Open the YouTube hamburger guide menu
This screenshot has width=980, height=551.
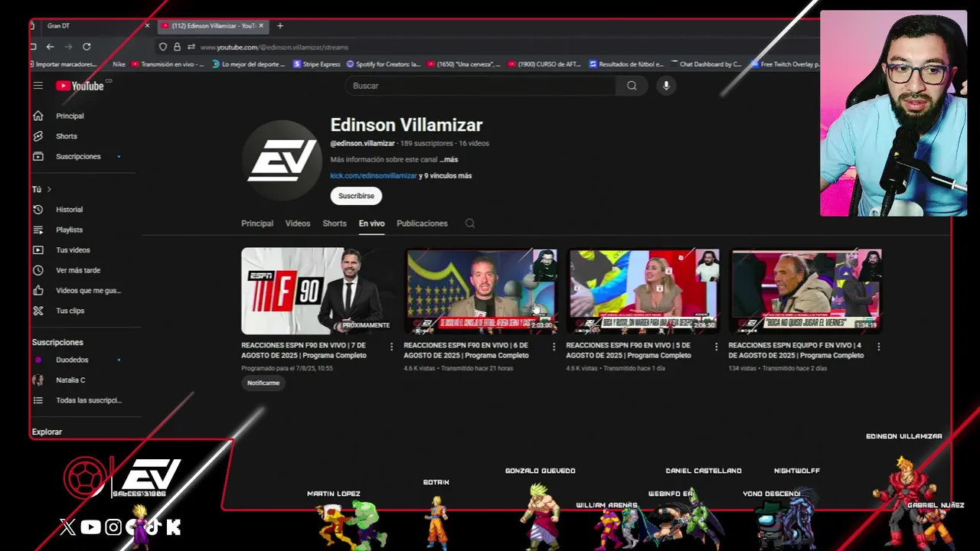(x=38, y=86)
